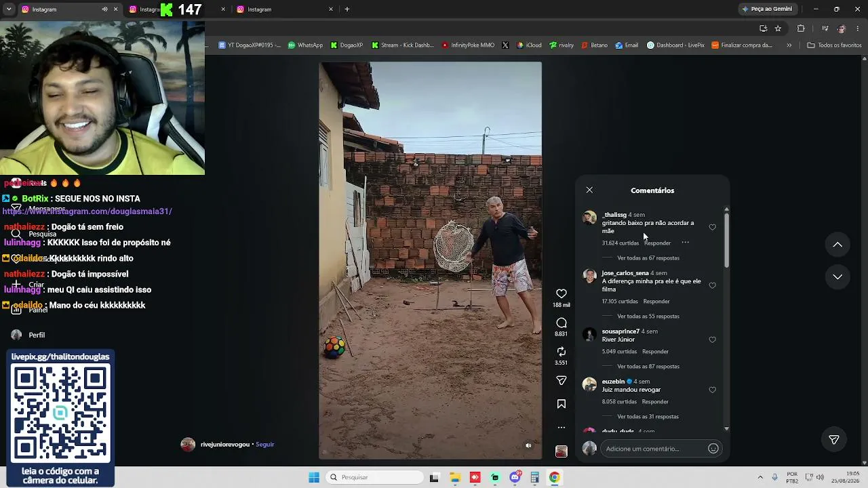The height and width of the screenshot is (488, 868).
Task: Open more options on _thalissg's comment
Action: pos(685,242)
